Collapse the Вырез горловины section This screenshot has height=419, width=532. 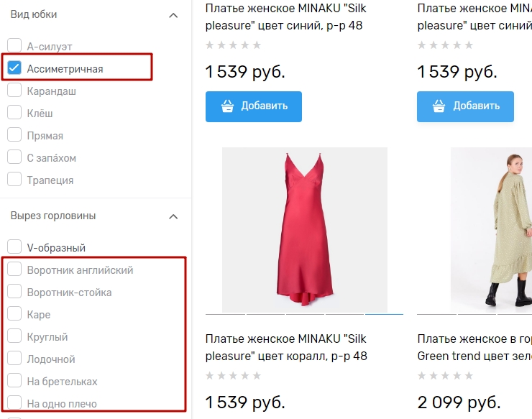173,216
